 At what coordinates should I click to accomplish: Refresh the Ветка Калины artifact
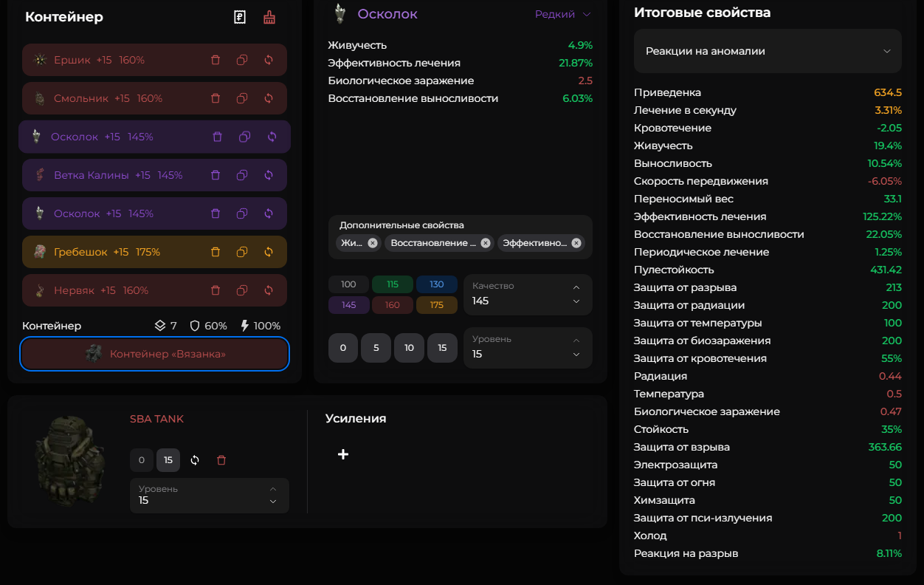[269, 175]
